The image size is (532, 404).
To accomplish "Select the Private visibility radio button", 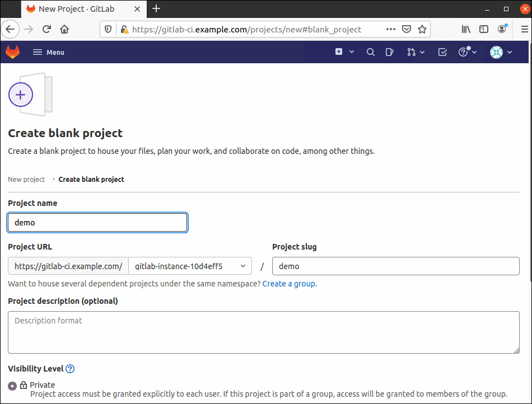I will tap(12, 386).
